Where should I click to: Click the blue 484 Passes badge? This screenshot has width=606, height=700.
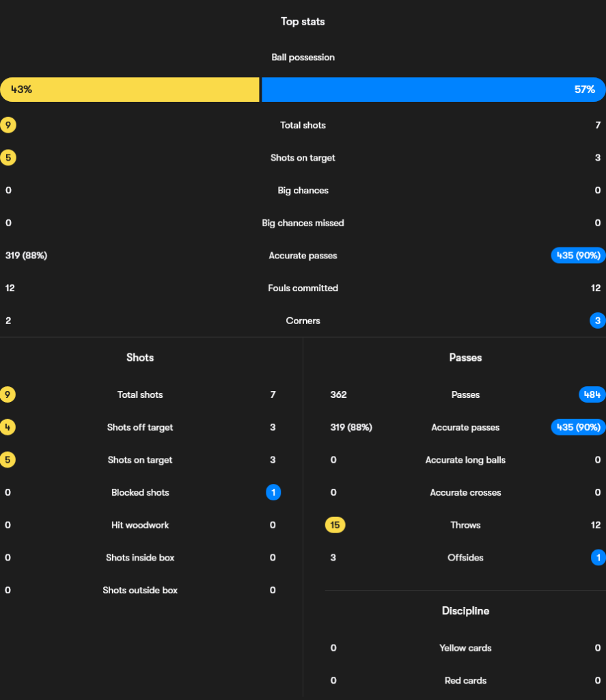coord(592,395)
